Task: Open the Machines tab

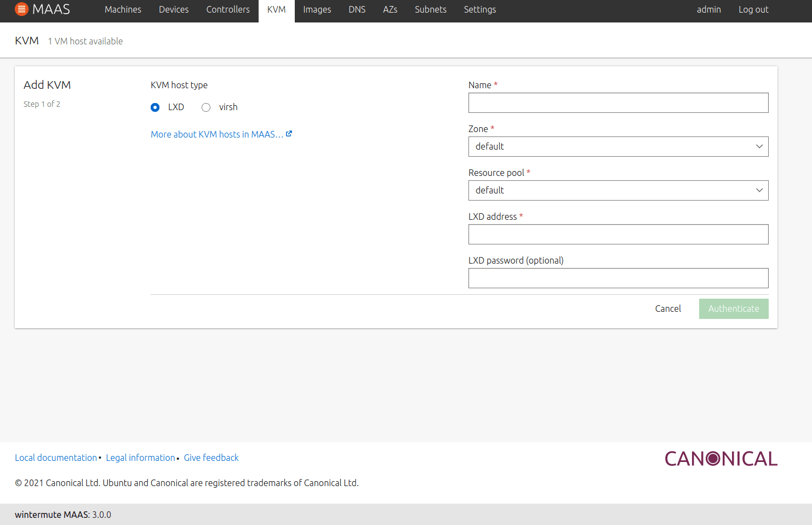Action: [123, 10]
